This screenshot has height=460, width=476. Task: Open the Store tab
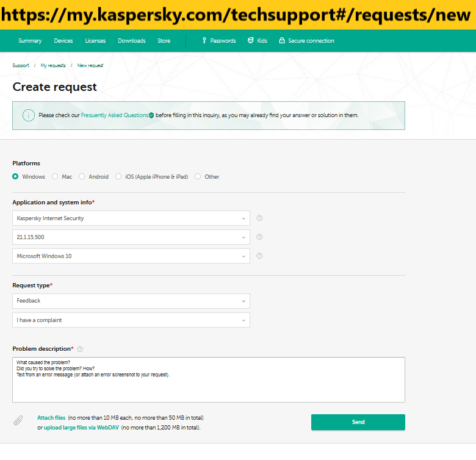pyautogui.click(x=164, y=41)
